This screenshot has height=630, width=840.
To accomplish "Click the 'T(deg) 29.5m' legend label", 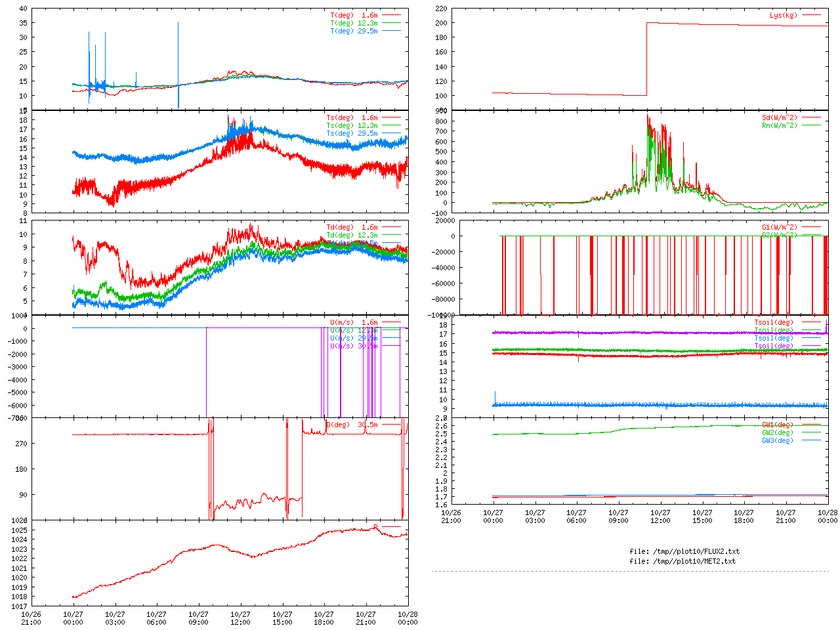I will pos(354,31).
